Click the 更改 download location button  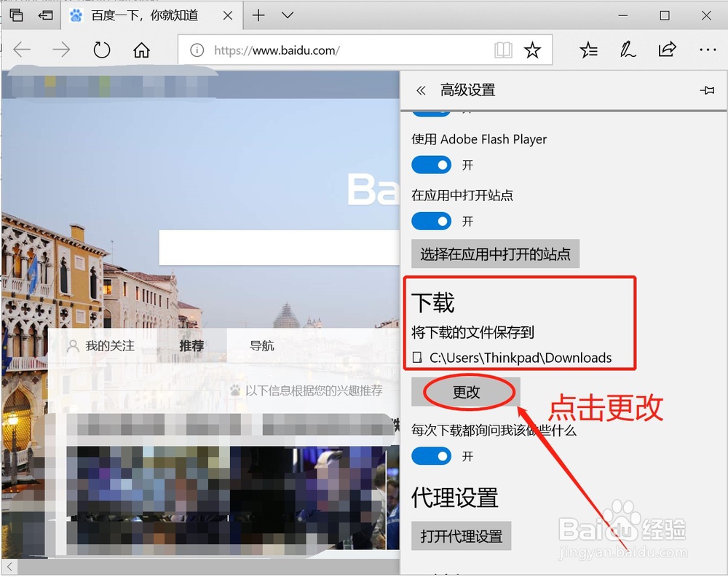click(x=466, y=391)
